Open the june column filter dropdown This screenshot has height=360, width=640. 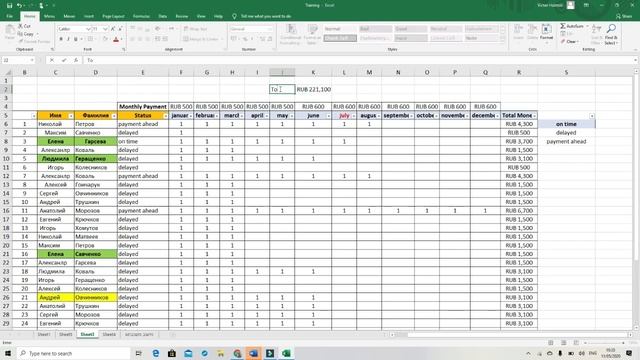click(x=328, y=116)
